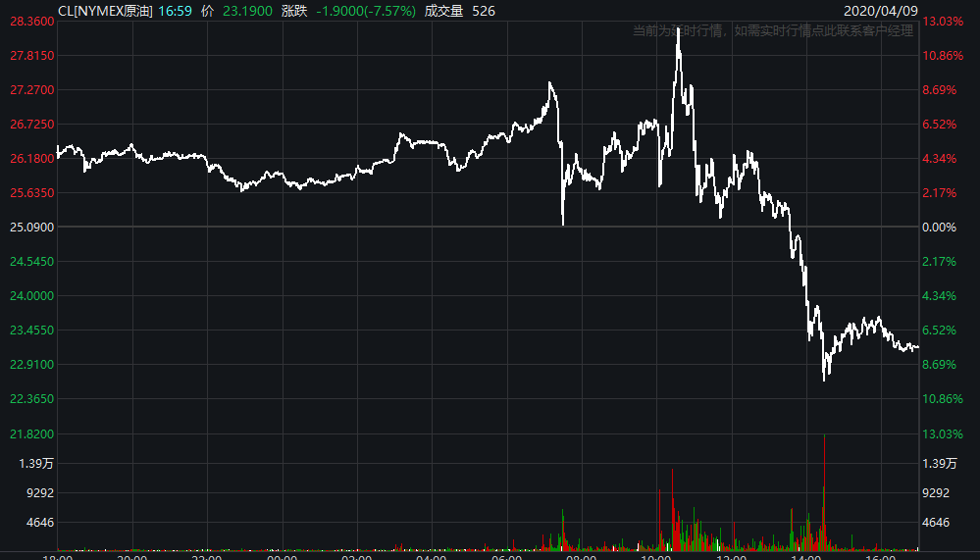This screenshot has width=980, height=560.
Task: Click the 16:59 time in the header
Action: point(175,11)
